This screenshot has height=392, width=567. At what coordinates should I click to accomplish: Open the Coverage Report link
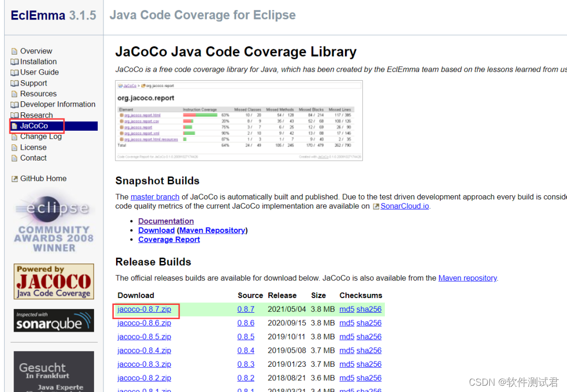[x=169, y=239]
